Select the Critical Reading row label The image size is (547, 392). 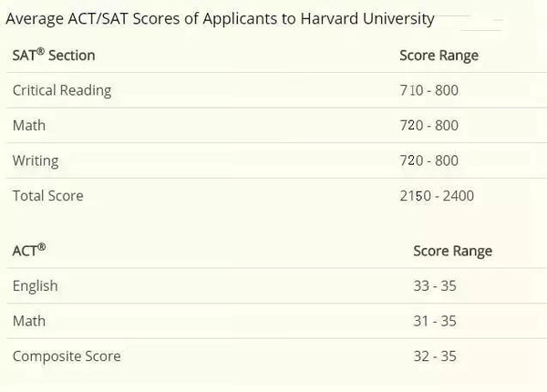62,90
